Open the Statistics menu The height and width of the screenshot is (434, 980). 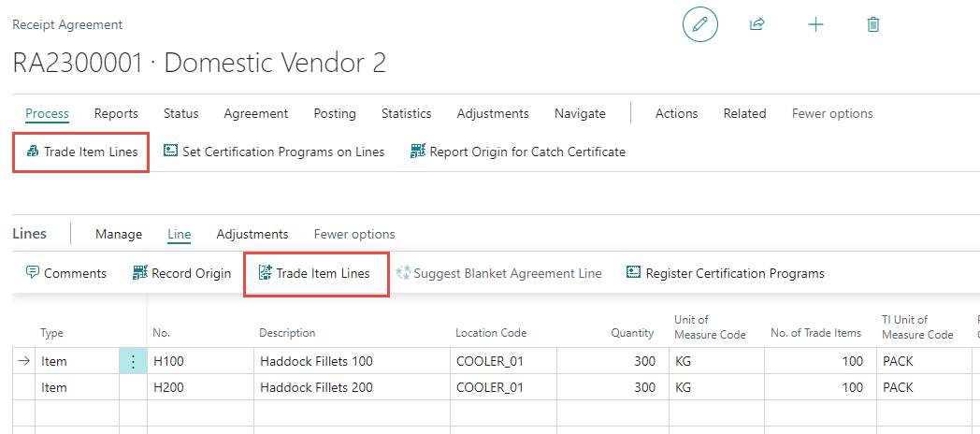[406, 113]
